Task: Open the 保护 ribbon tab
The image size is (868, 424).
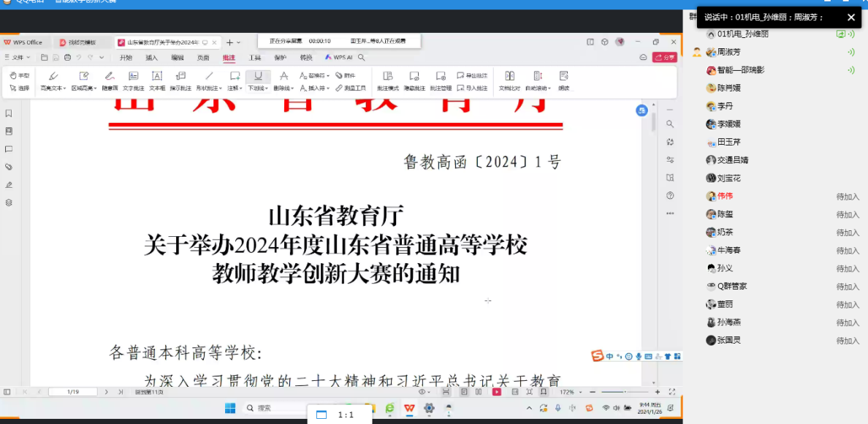Action: click(280, 57)
